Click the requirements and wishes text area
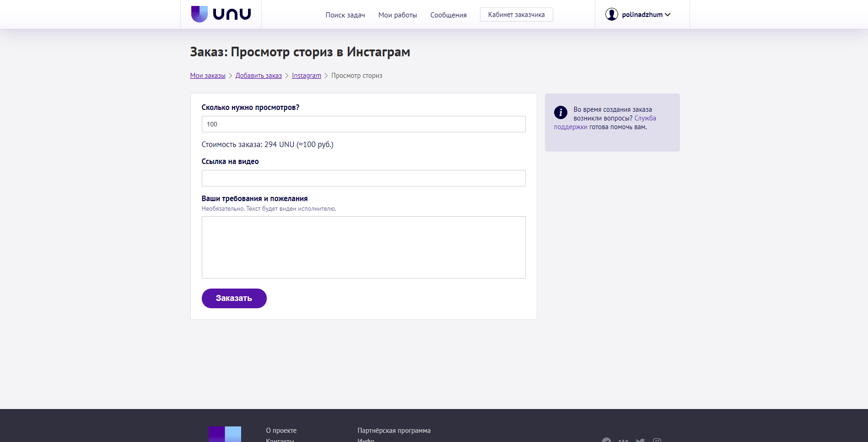This screenshot has width=868, height=442. [363, 247]
